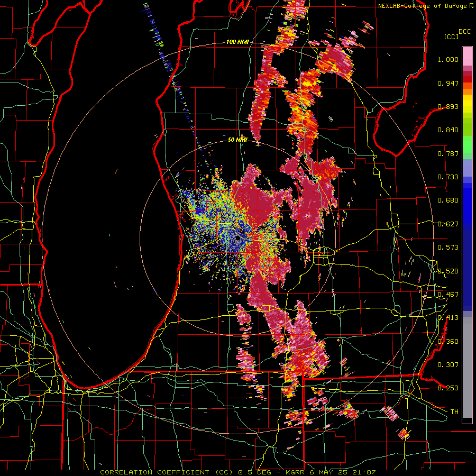Viewport: 476px width, 476px height.
Task: Click the 50 NMI range ring label
Action: pos(237,140)
